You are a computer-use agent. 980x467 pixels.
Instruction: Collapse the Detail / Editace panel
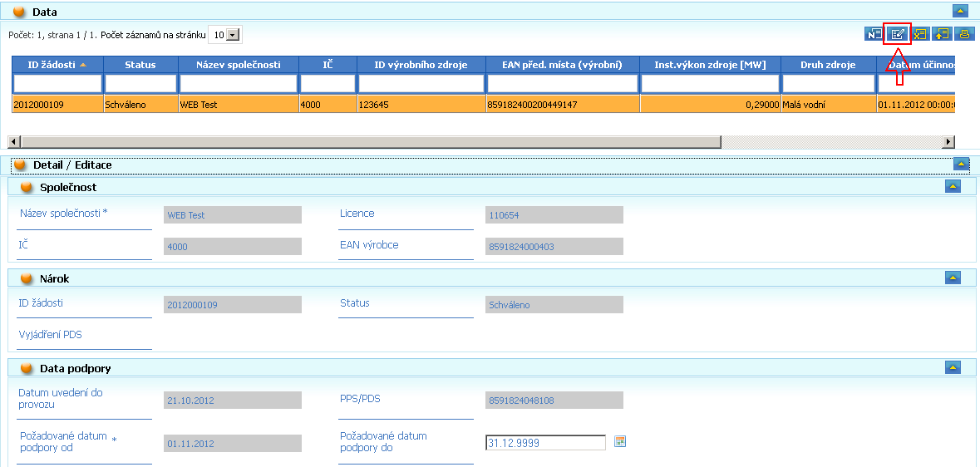(961, 165)
